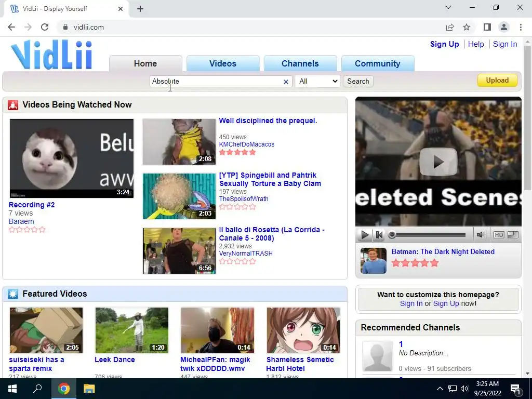Open 'Il ballo di Rosetta' video thumbnail
Screen dimensions: 532x399
[179, 251]
